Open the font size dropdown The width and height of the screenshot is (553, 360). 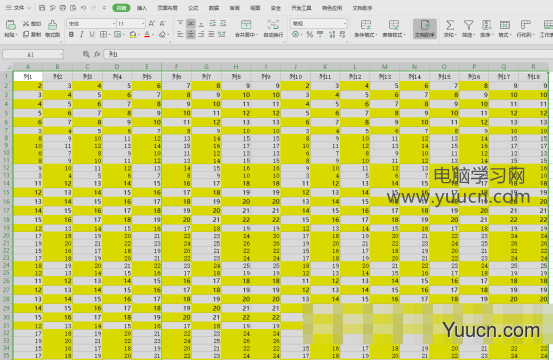[142, 24]
